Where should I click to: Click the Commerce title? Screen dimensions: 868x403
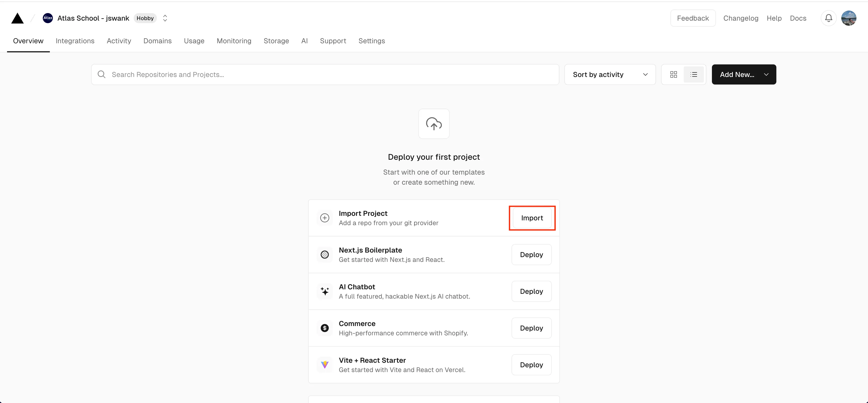[357, 324]
